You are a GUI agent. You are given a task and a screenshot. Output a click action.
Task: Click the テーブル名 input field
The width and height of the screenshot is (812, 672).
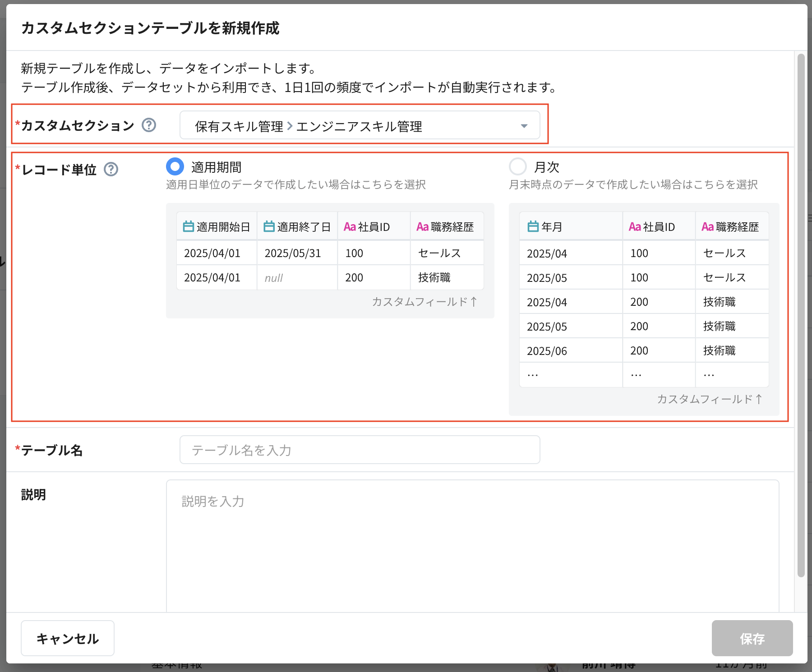(x=360, y=450)
